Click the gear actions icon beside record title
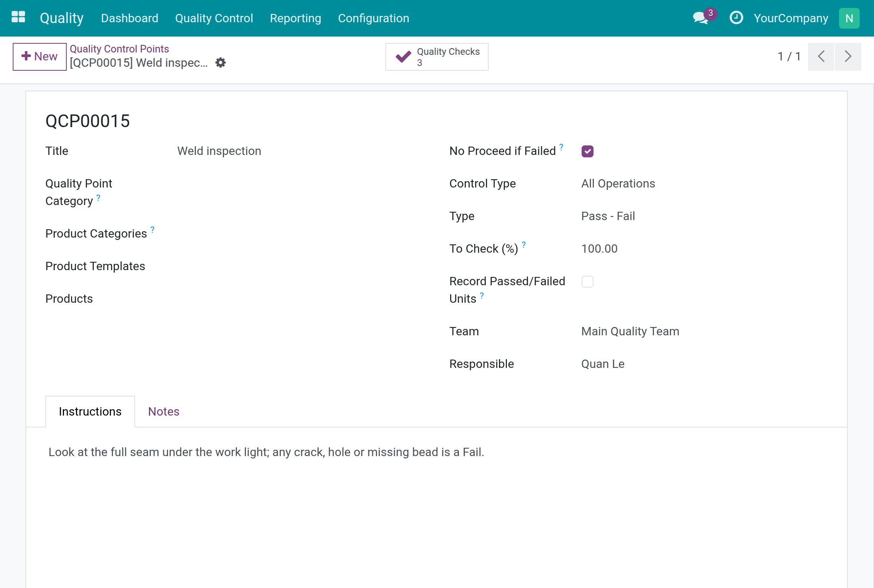This screenshot has height=588, width=874. [x=220, y=63]
